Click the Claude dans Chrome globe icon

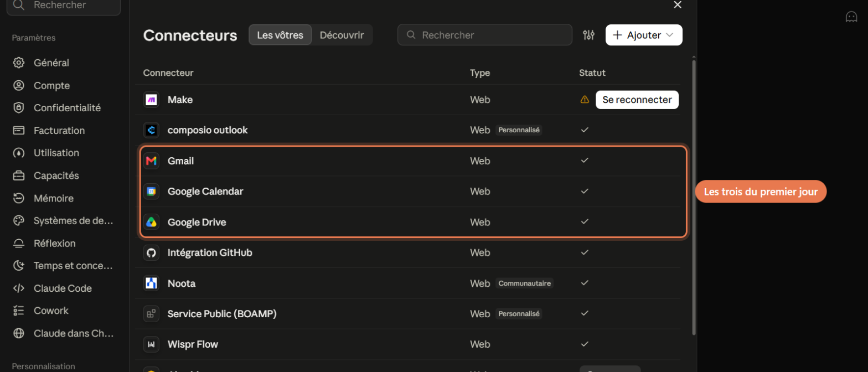click(x=19, y=333)
